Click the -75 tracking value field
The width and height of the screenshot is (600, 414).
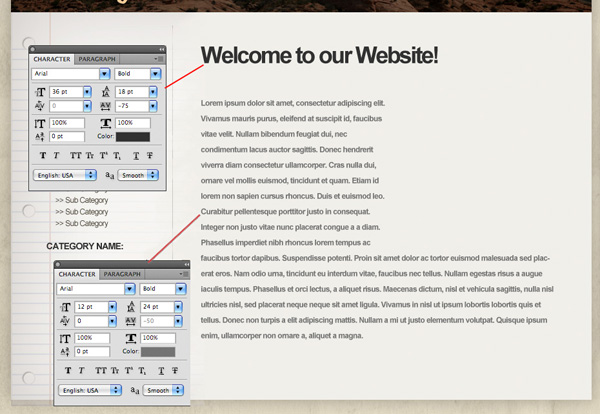(132, 106)
